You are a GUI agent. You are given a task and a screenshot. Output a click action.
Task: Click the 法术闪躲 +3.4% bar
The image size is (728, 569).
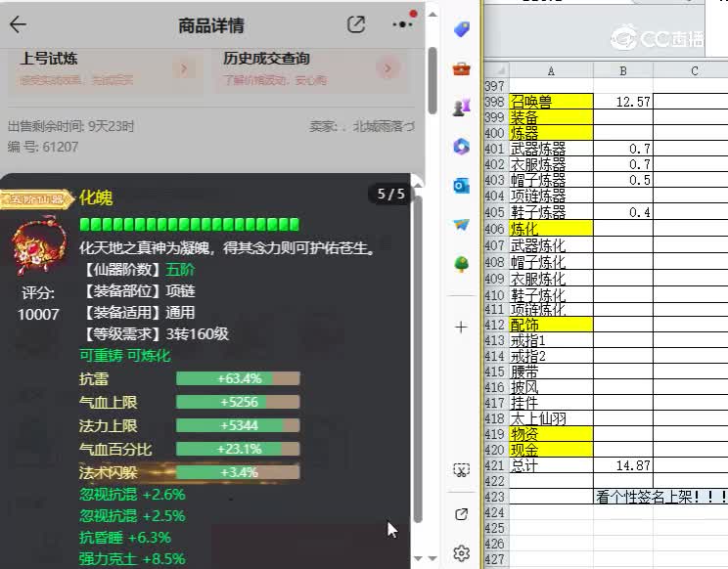238,472
